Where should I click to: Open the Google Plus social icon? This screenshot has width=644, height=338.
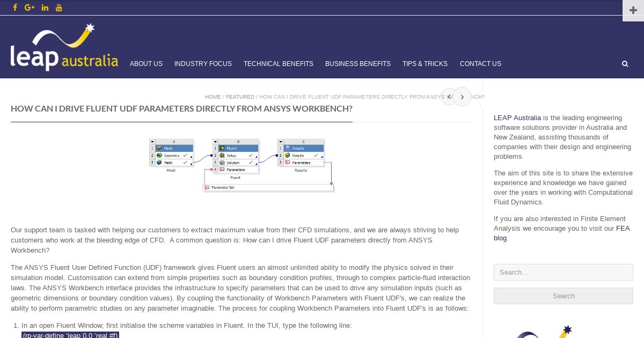pyautogui.click(x=30, y=8)
